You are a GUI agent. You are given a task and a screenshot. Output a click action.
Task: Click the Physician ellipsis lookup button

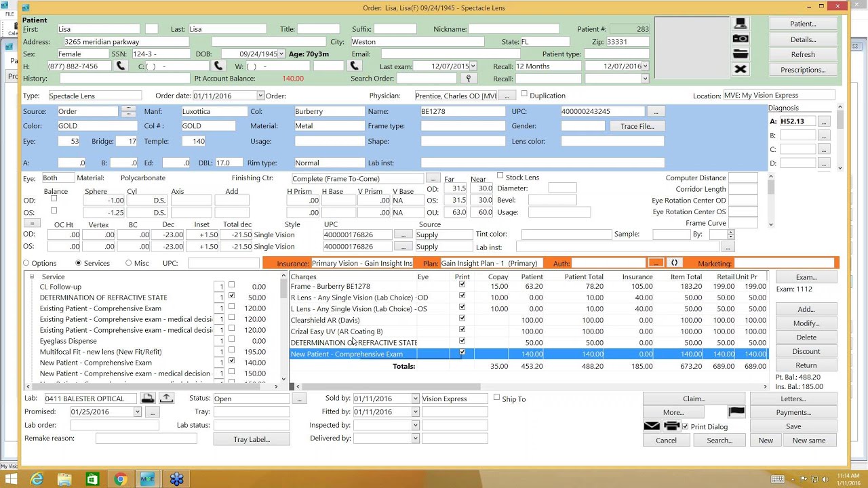point(507,96)
